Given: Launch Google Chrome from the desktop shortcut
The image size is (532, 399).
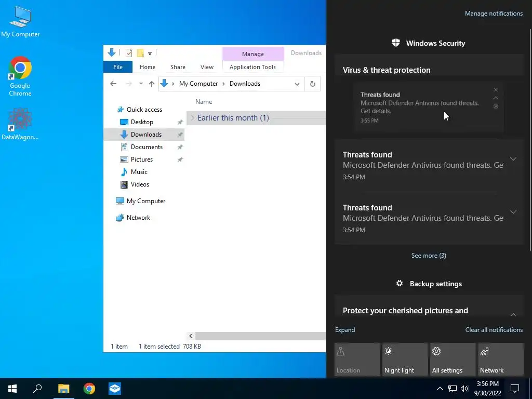Looking at the screenshot, I should tap(20, 76).
